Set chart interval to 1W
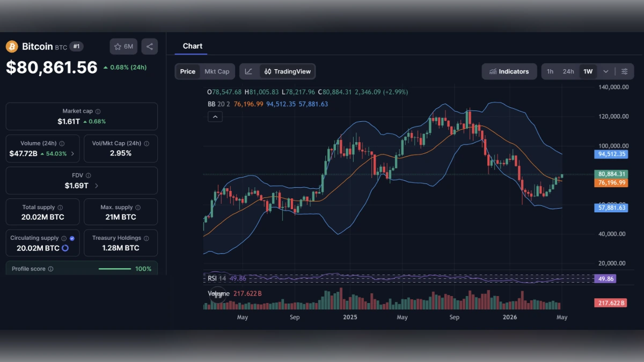Image resolution: width=644 pixels, height=362 pixels. pos(588,71)
